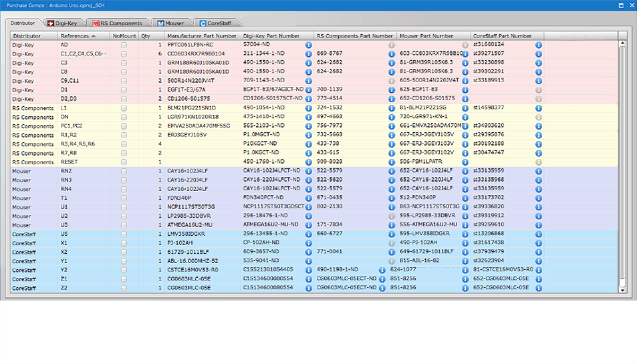
Task: Open Mouser info icon for 649-61729-1011BLF
Action: pyautogui.click(x=465, y=252)
